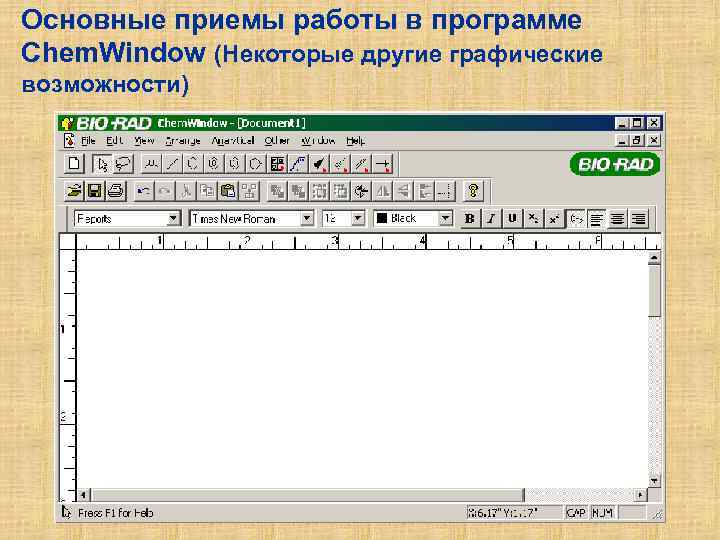The height and width of the screenshot is (540, 720).
Task: Click the green BIO-RAD logo button
Action: (x=615, y=164)
